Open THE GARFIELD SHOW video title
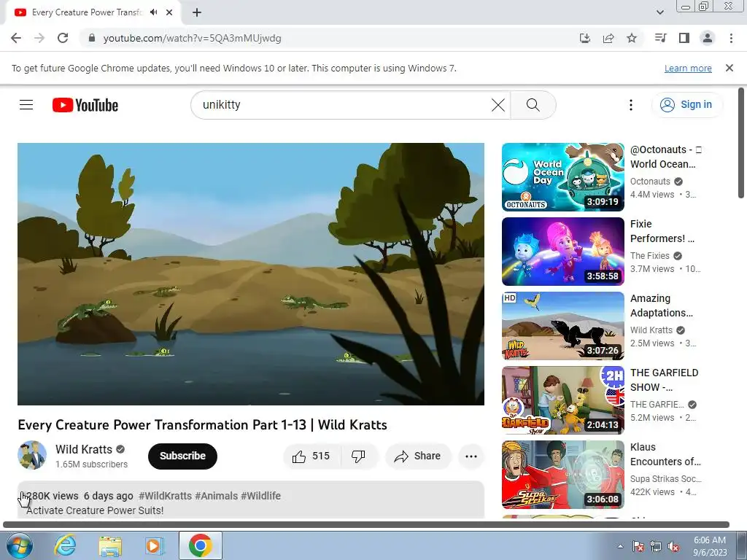 click(664, 379)
